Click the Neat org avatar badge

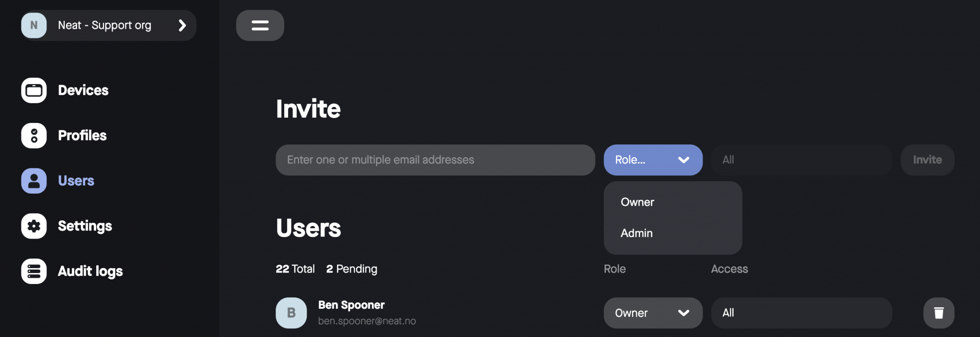[33, 25]
